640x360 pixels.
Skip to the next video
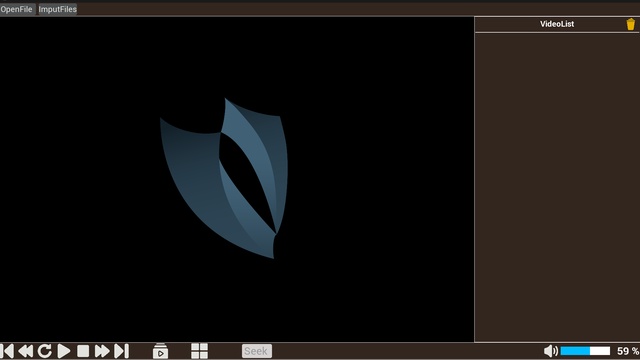122,351
